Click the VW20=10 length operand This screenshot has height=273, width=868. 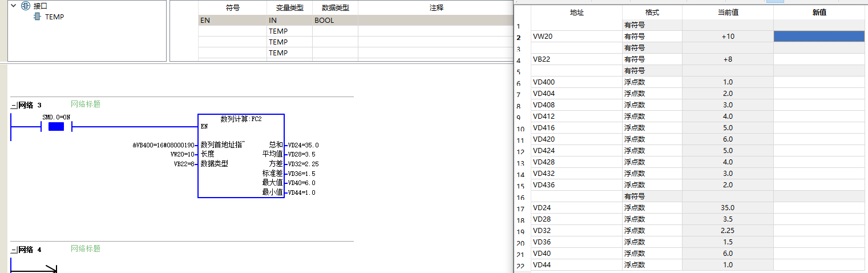tap(183, 154)
